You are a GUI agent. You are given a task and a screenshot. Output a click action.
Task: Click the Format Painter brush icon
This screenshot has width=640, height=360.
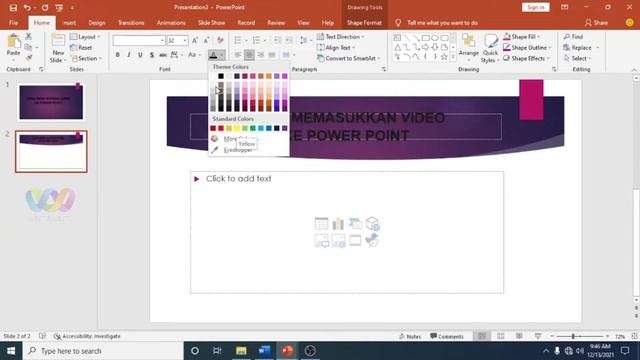[x=28, y=58]
